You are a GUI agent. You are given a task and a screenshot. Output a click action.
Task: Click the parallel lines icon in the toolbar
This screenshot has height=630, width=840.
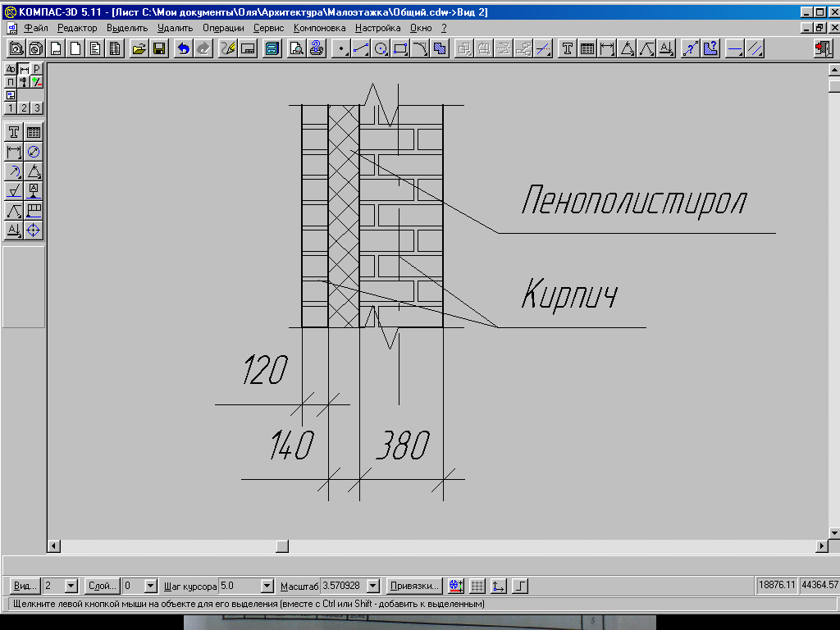pos(755,48)
